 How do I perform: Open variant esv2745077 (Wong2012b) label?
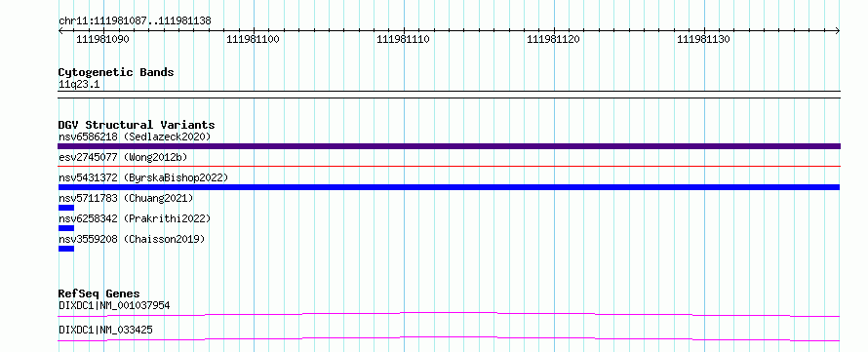point(123,157)
